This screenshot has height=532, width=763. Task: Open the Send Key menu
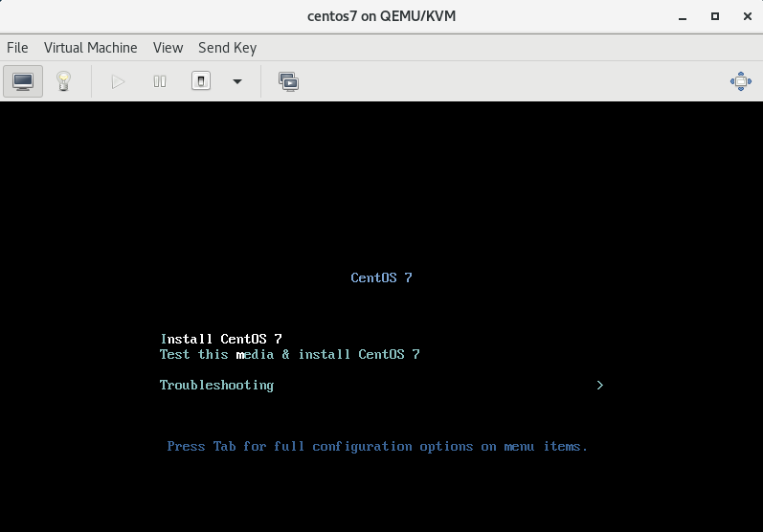227,48
